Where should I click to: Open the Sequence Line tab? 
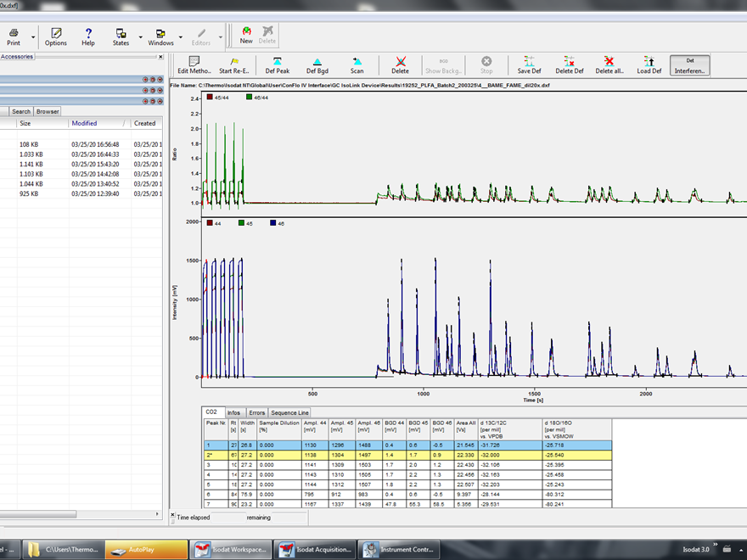tap(289, 413)
